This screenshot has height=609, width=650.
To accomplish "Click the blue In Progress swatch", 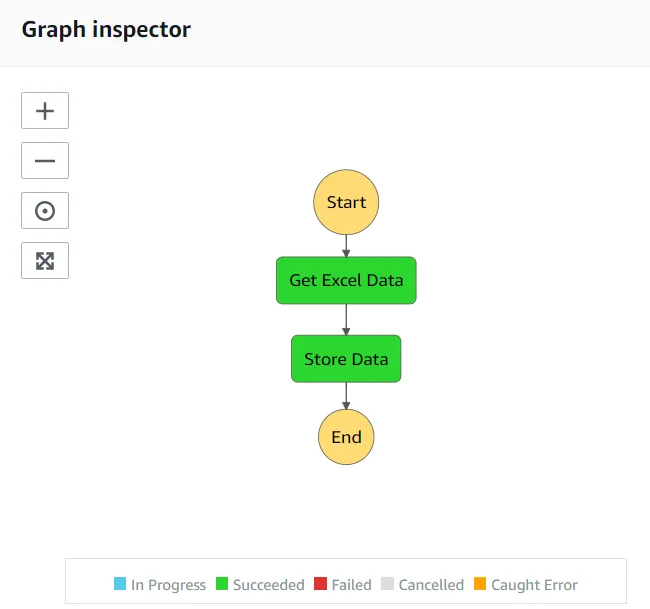I will coord(121,584).
